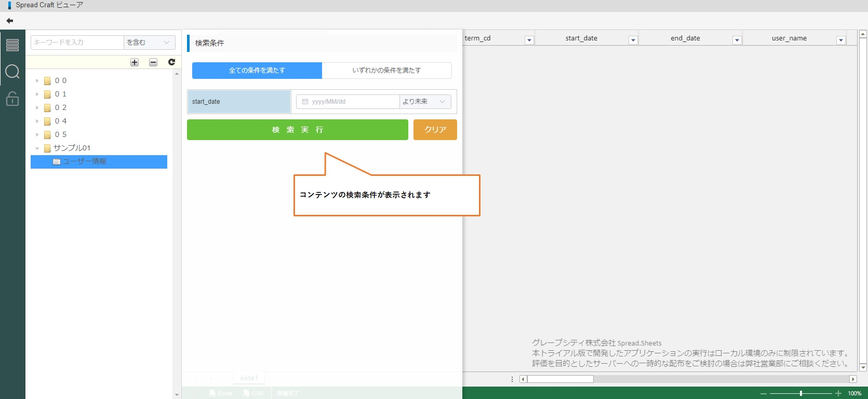The width and height of the screenshot is (868, 399).
Task: Open the start_date calendar picker icon
Action: click(305, 102)
